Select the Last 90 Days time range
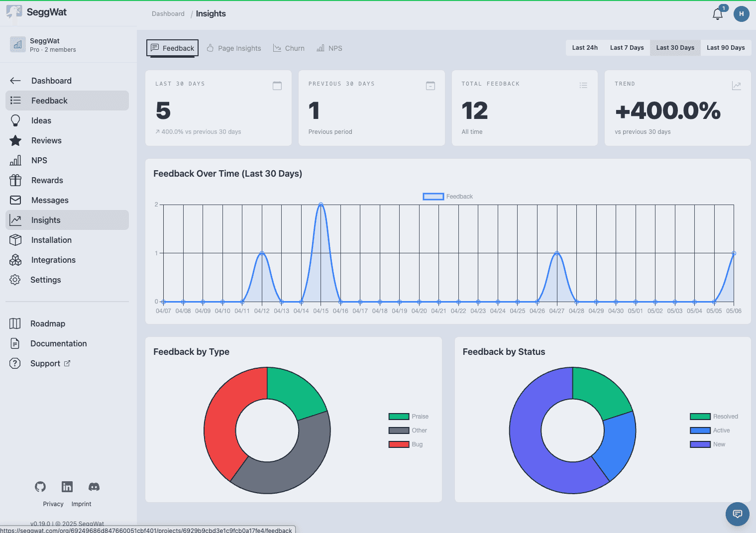Screen dimensions: 756x533 [726, 48]
